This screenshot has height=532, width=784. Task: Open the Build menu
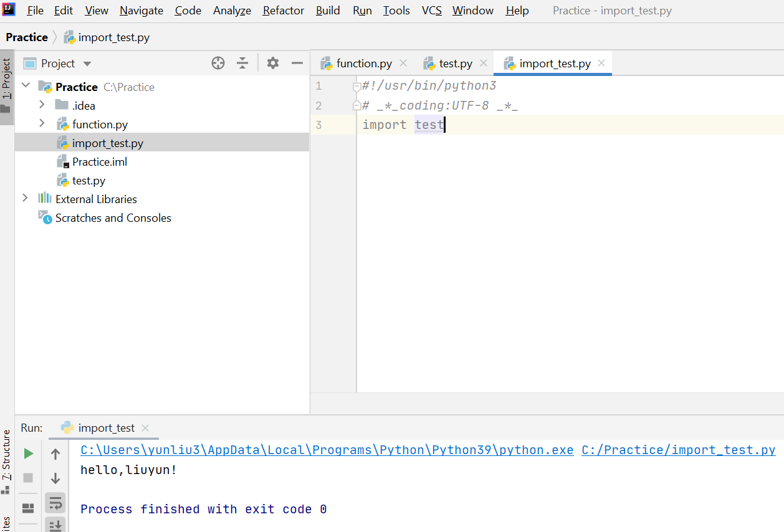pos(328,11)
